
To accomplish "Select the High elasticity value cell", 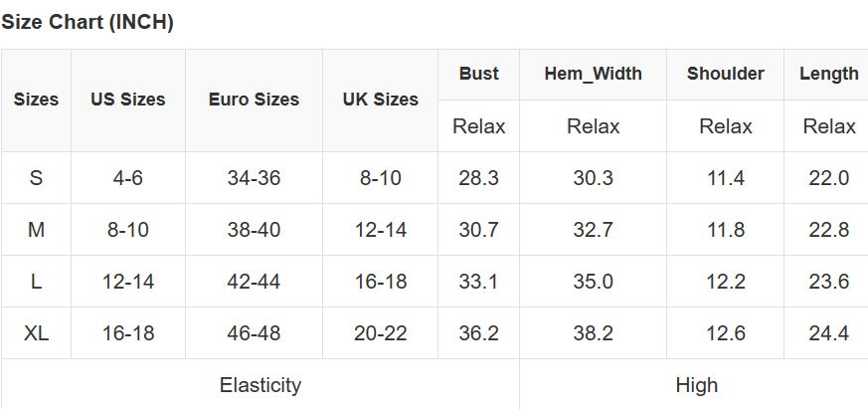I will coord(696,385).
